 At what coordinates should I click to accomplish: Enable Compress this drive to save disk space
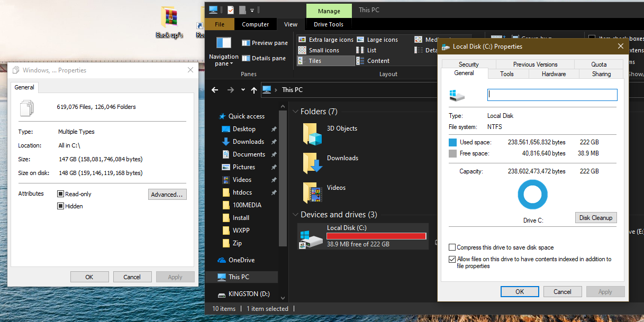click(452, 247)
